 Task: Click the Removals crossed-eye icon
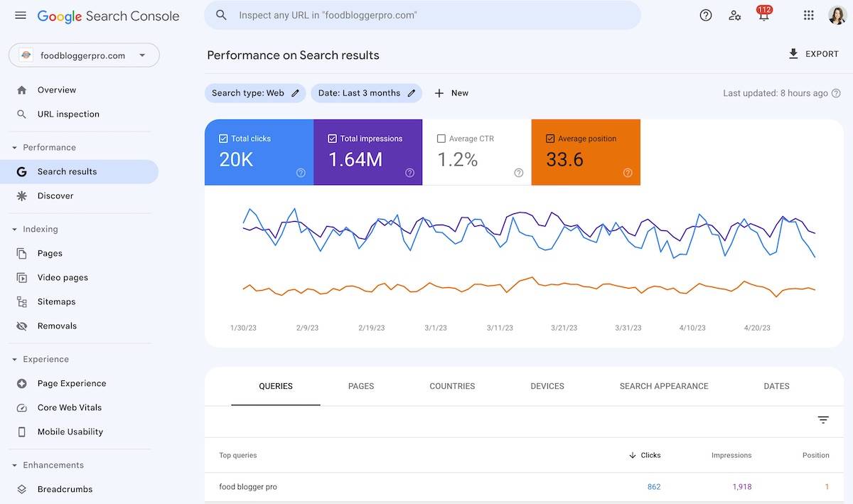[x=22, y=326]
